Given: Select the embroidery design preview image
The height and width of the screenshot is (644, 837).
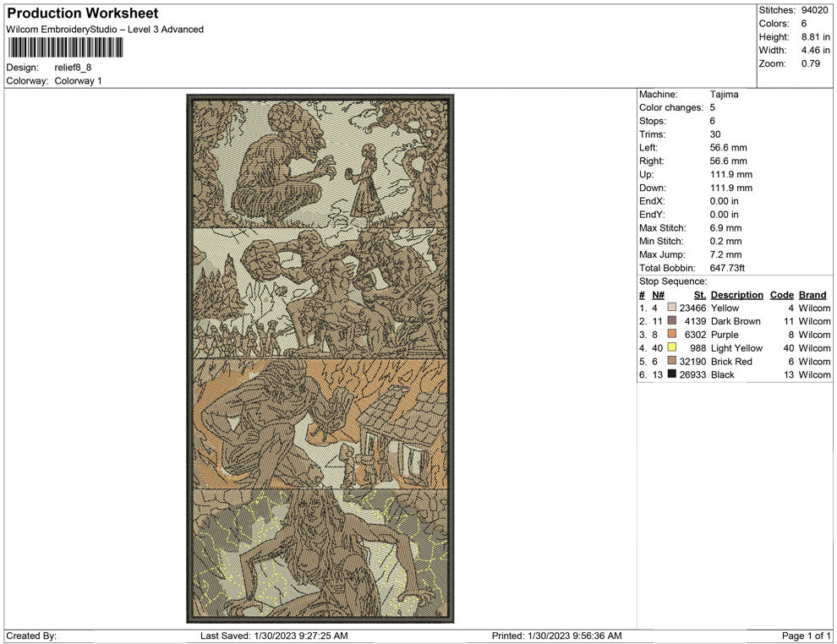Looking at the screenshot, I should click(320, 358).
